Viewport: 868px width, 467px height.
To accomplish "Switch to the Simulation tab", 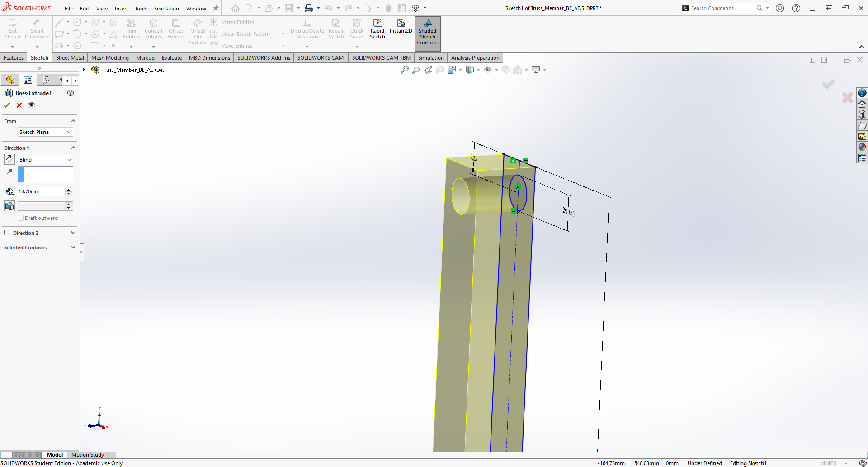I will [431, 58].
